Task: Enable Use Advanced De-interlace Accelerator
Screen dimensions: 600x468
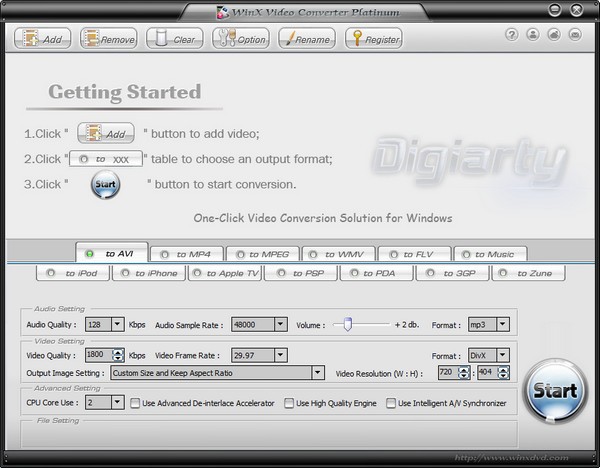Action: 135,403
